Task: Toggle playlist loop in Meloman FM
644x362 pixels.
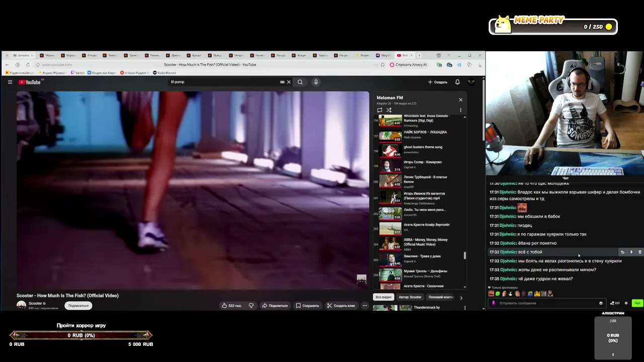Action: click(379, 110)
